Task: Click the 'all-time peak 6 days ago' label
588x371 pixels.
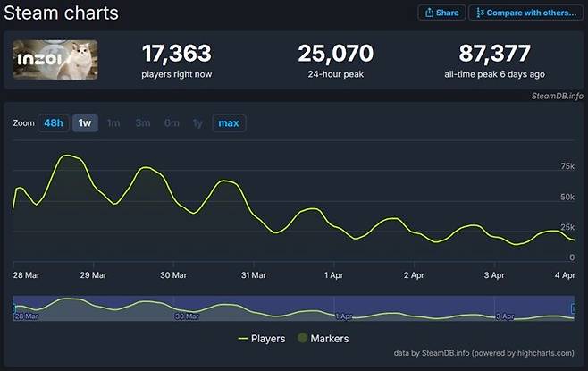Action: 495,74
